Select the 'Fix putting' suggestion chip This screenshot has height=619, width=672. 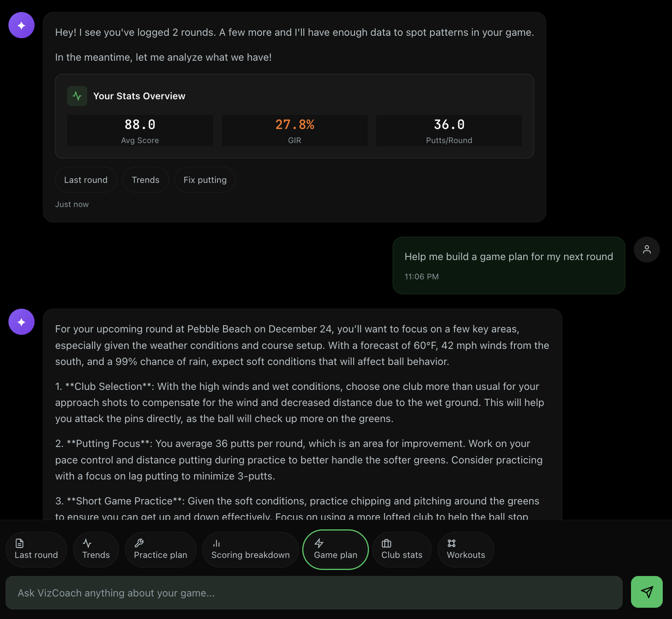coord(205,180)
